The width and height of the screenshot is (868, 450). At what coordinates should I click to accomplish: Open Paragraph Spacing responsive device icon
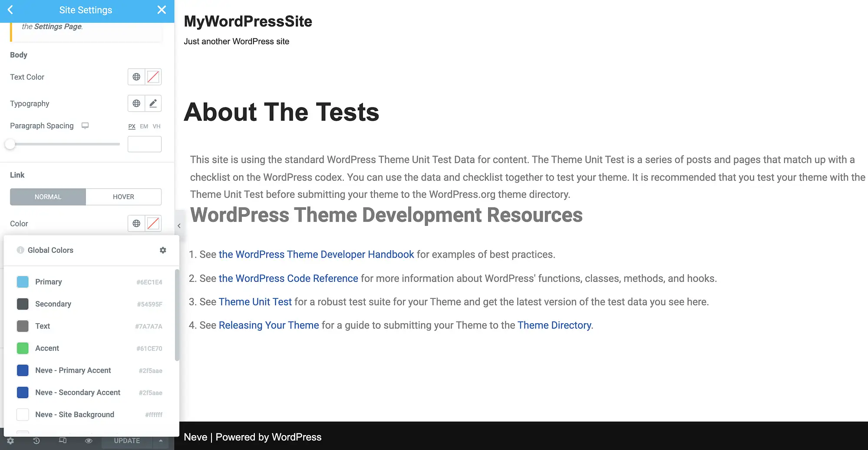coord(85,126)
